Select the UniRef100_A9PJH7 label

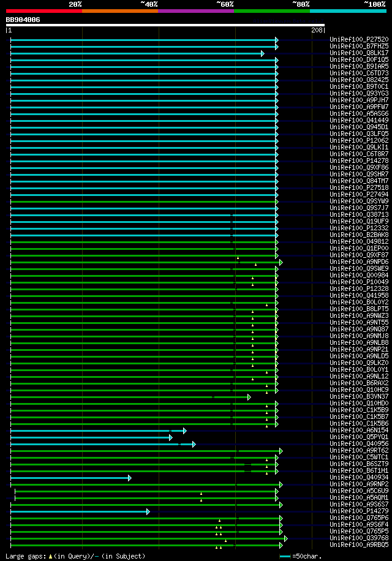(359, 100)
